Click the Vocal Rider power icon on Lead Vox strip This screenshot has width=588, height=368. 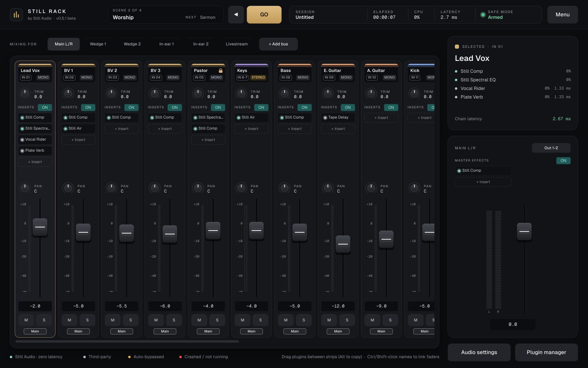22,140
